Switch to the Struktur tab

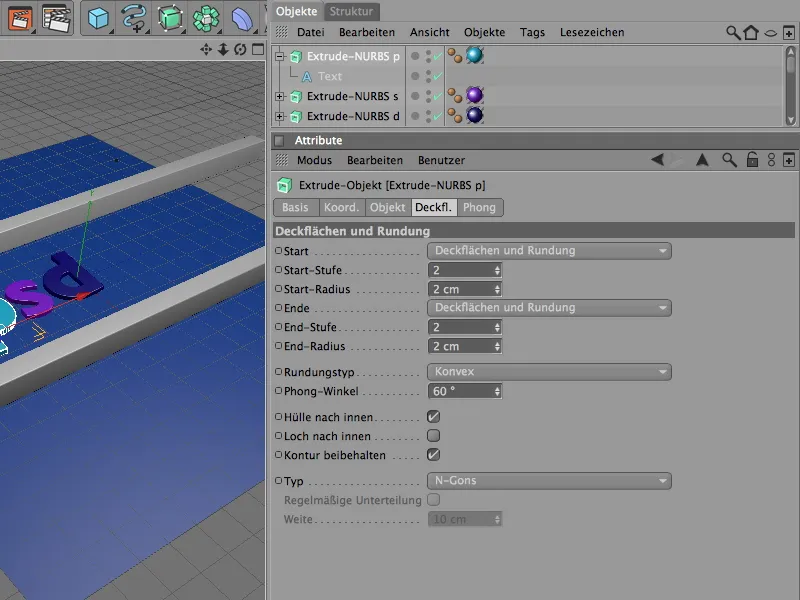[x=351, y=11]
